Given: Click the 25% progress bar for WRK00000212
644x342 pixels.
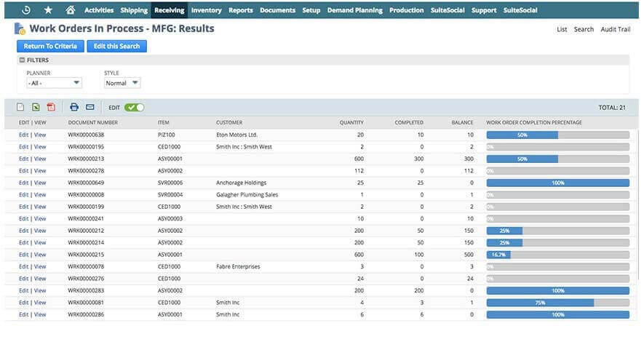Looking at the screenshot, I should [x=557, y=231].
